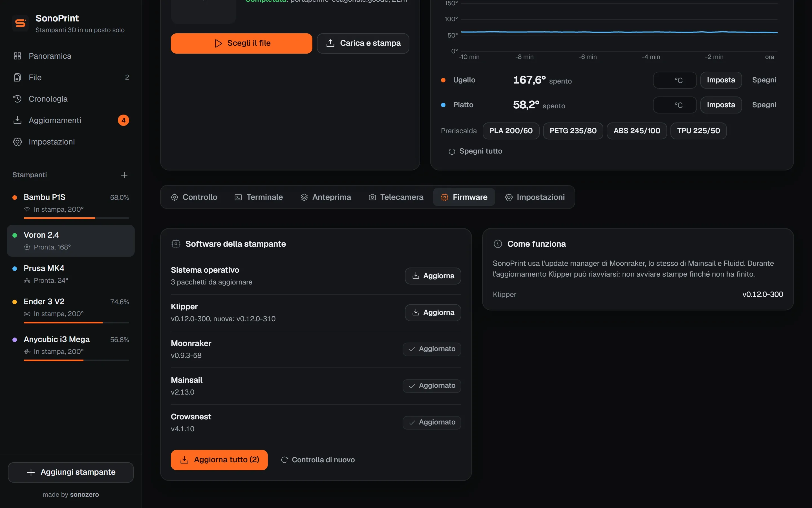Viewport: 812px width, 508px height.
Task: Switch to the Terminale tab
Action: pyautogui.click(x=259, y=197)
